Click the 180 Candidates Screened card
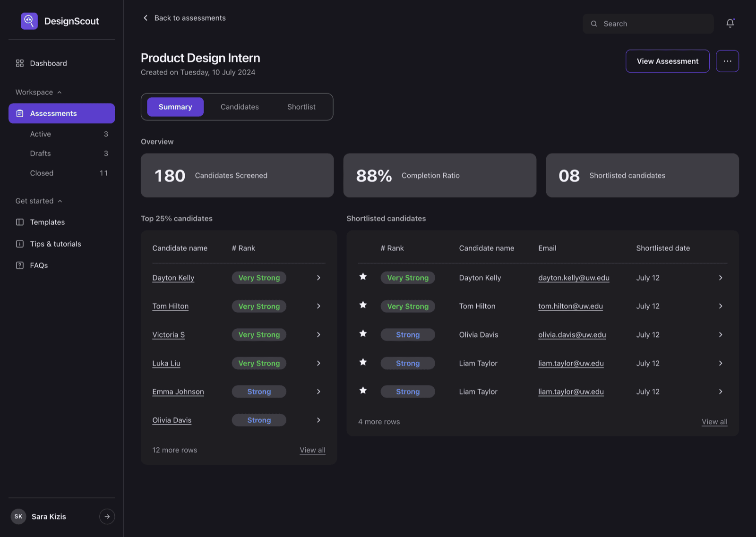Viewport: 756px width, 537px height. pos(237,175)
